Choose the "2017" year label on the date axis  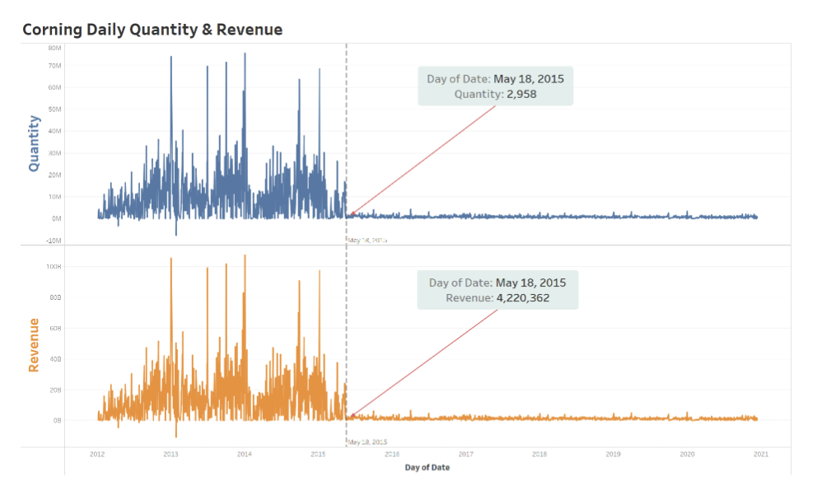466,455
